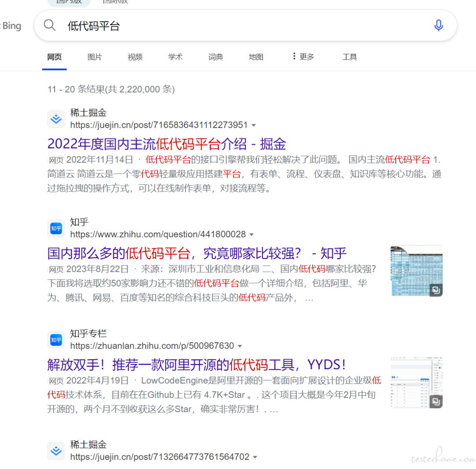The width and height of the screenshot is (476, 469).
Task: Expand the dropdown beside www.zhihu.com URL
Action: 252,235
